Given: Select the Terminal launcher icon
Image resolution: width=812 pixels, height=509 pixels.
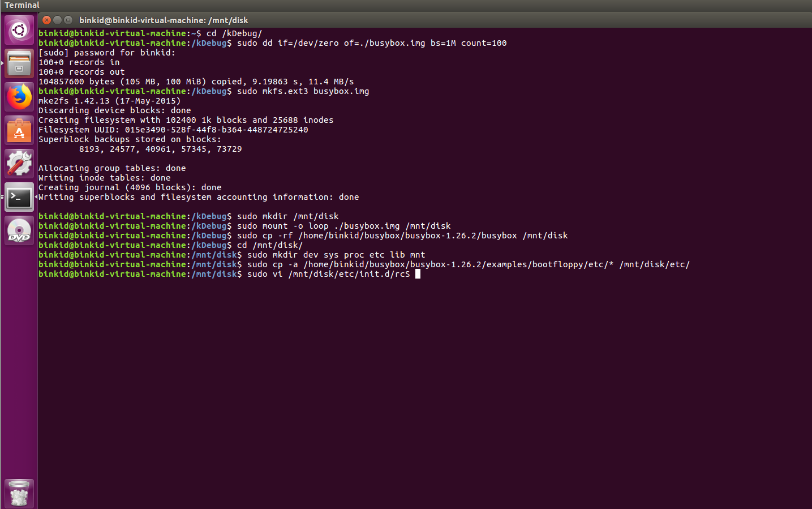Looking at the screenshot, I should [x=19, y=197].
